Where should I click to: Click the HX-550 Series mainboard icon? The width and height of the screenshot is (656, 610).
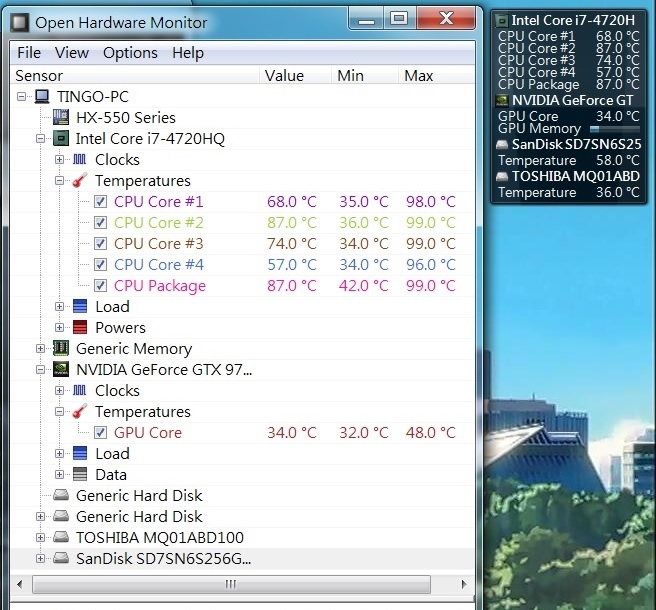pos(61,117)
